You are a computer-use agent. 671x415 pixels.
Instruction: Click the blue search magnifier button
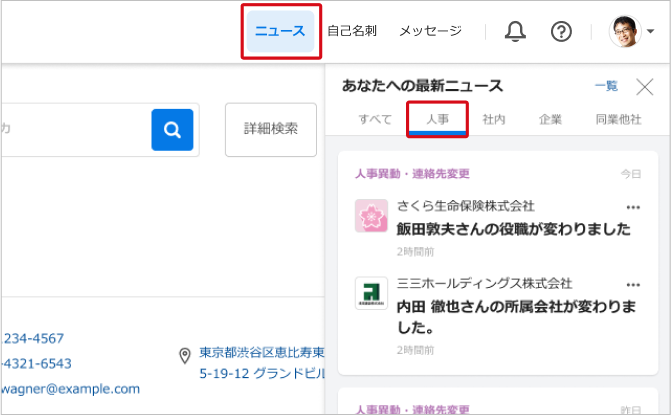[172, 130]
